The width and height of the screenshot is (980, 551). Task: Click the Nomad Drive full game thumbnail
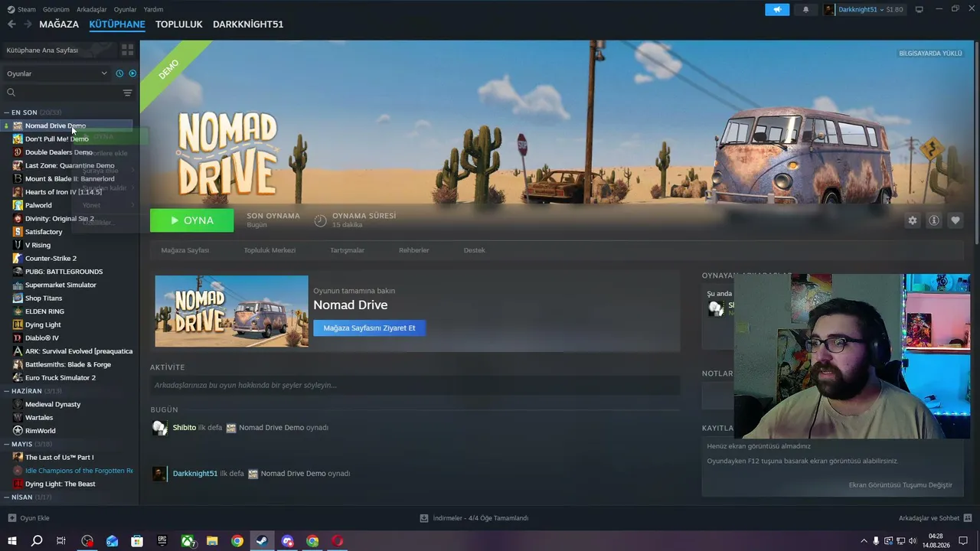232,311
